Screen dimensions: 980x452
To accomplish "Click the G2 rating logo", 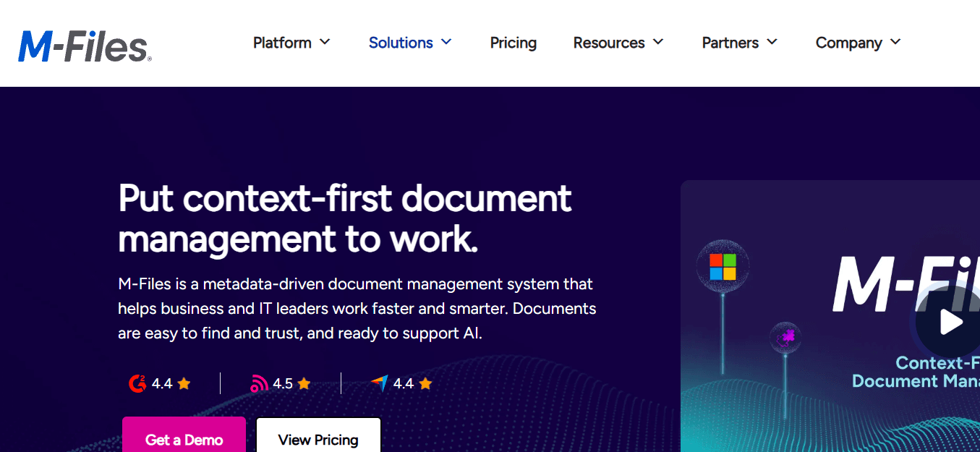I will [x=137, y=383].
